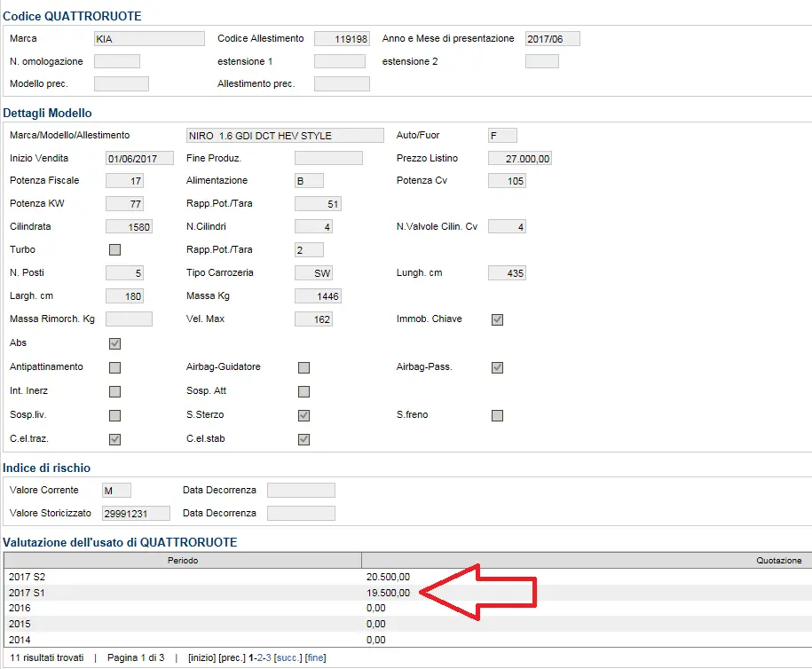Click the Marca field showing KIA
Screen dimensions: 812x669
click(x=149, y=39)
